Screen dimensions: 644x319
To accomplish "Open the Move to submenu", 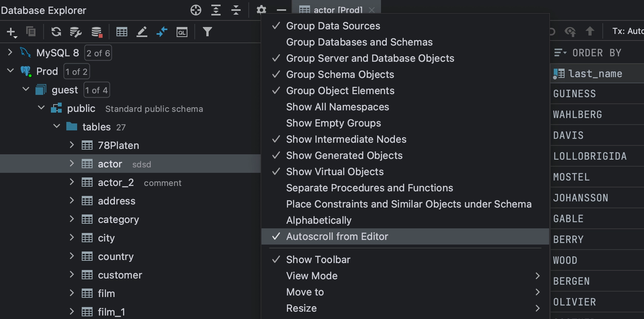I will coord(405,292).
